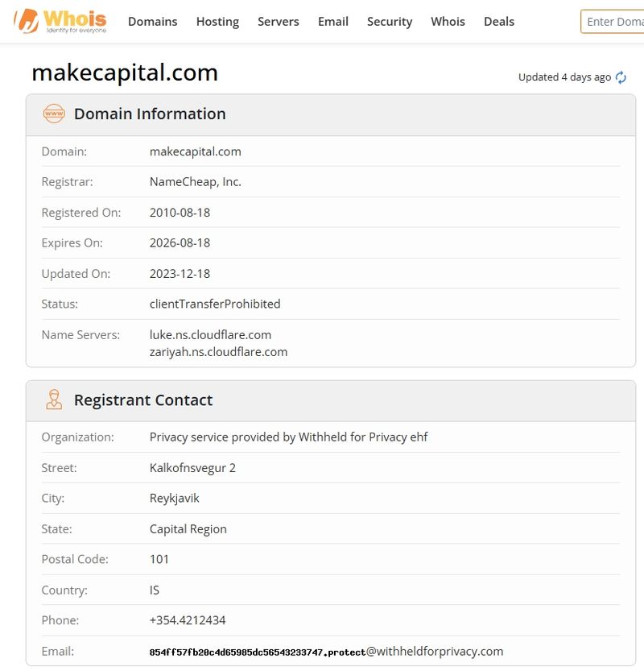Viewport: 644px width, 671px height.
Task: Select the organization Privacy service value
Action: 289,437
